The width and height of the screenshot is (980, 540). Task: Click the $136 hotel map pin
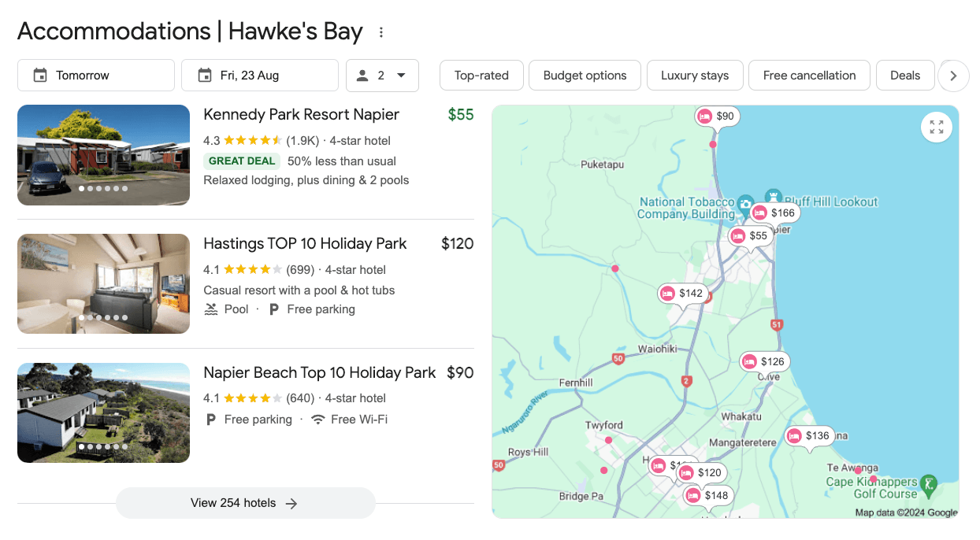pyautogui.click(x=808, y=436)
